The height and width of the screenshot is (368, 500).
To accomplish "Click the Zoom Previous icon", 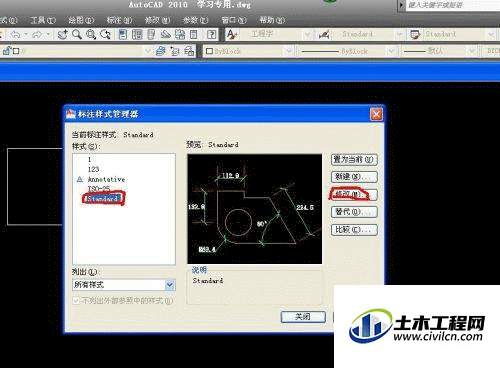I will (105, 34).
